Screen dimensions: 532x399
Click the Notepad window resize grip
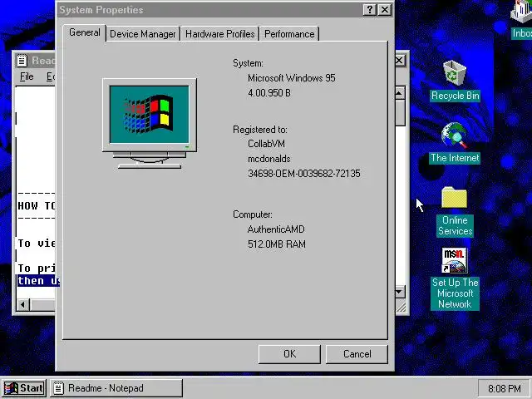click(x=401, y=307)
